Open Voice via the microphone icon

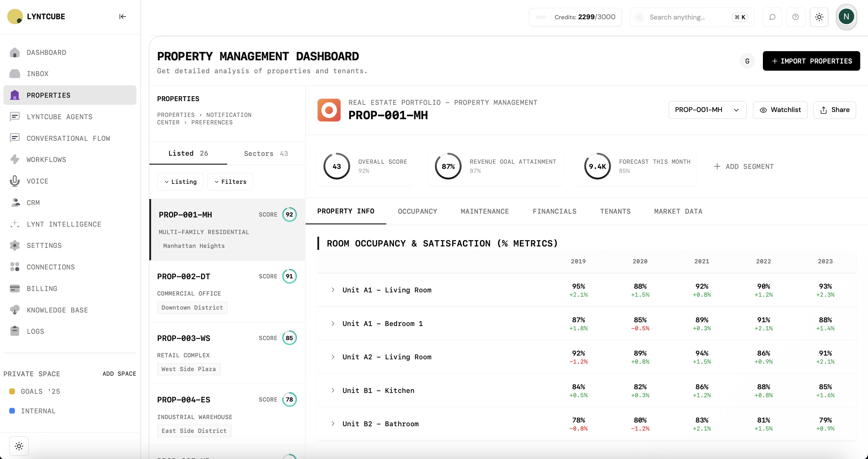click(x=14, y=181)
